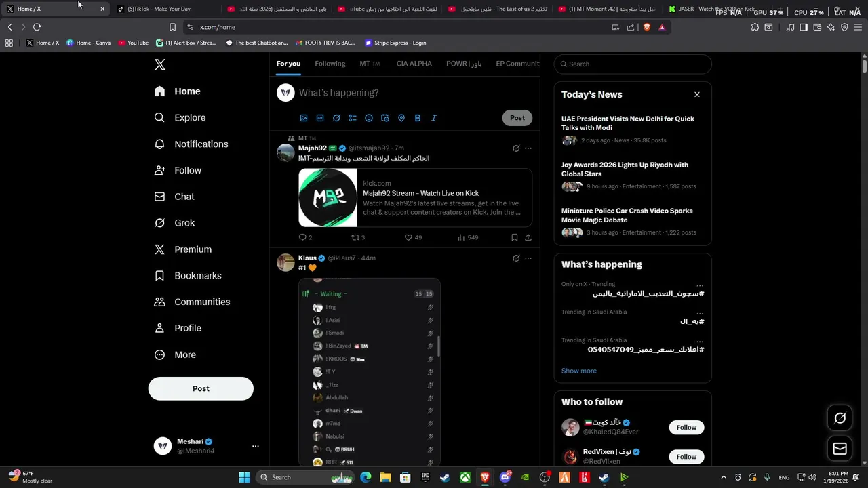The width and height of the screenshot is (868, 488).
Task: Open Grok explain on Majah92's post
Action: click(516, 148)
